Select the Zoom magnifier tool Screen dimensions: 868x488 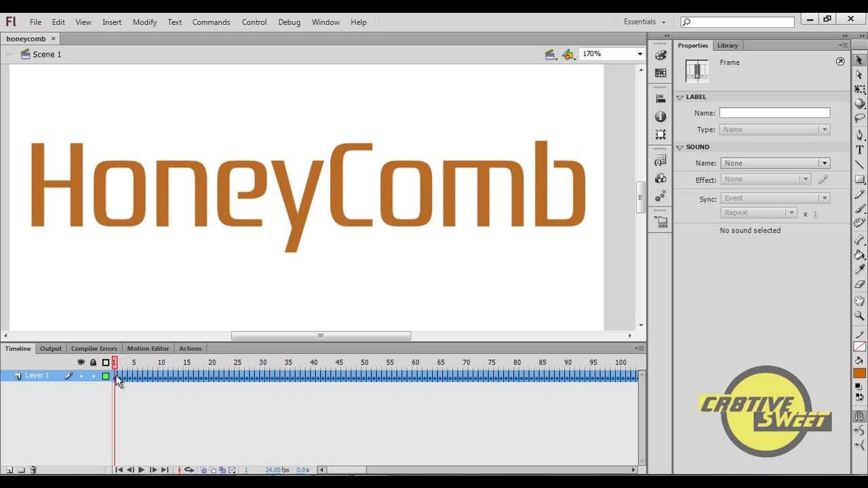859,316
